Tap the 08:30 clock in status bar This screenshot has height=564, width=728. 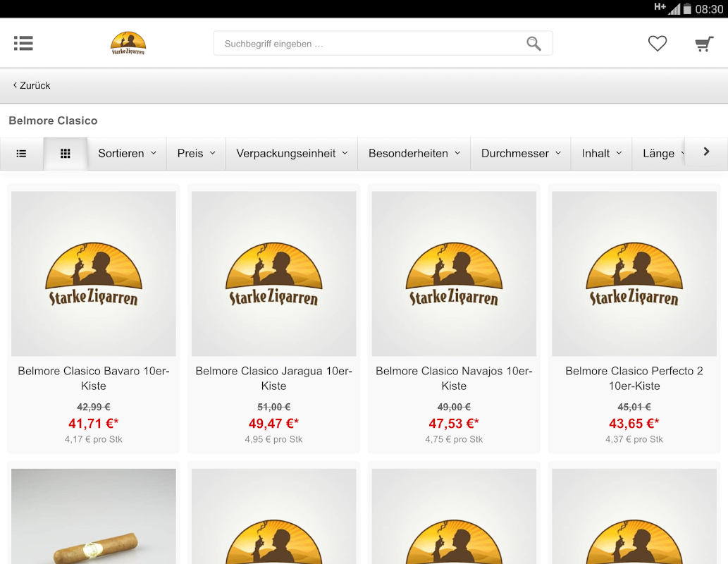(x=709, y=9)
